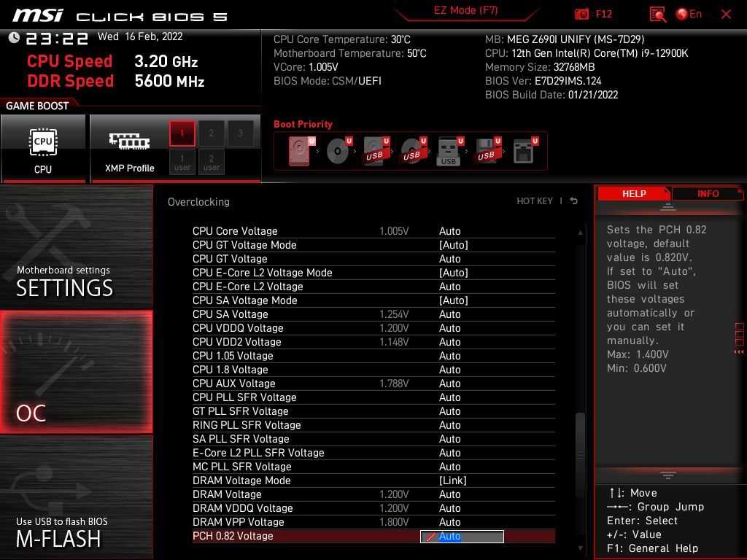Open CPU E-Core L2 Voltage Mode dropdown
747x560 pixels.
453,273
